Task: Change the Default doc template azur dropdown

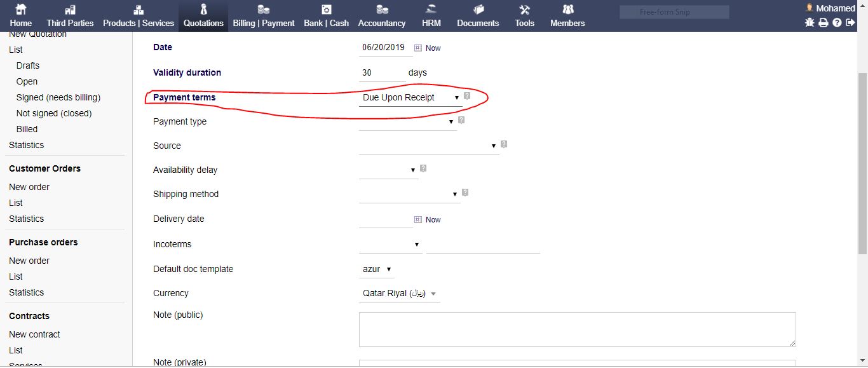Action: point(377,269)
